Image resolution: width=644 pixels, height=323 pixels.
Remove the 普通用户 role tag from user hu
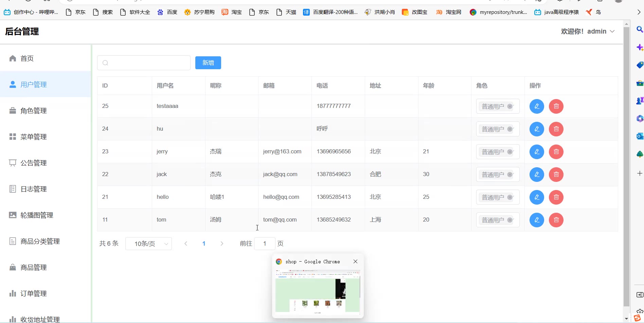tap(509, 129)
